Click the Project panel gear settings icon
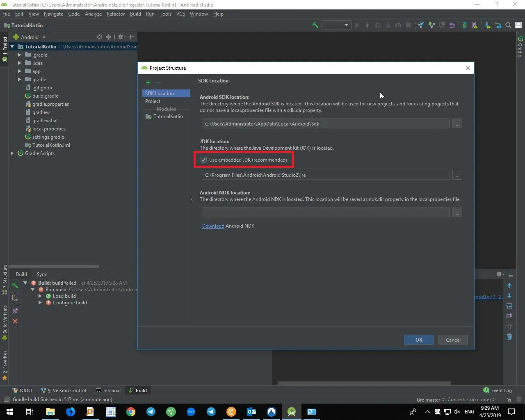Viewport: 525px width, 420px height. coord(121,37)
